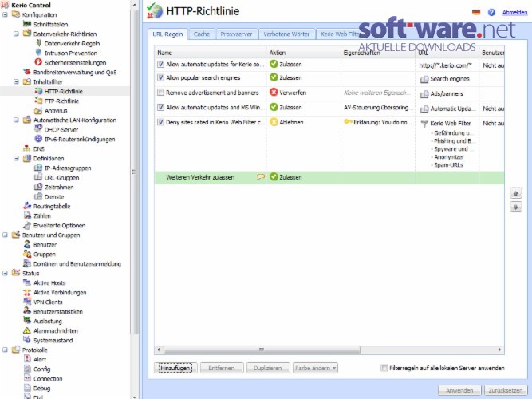This screenshot has width=532, height=399.
Task: Collapse Status tree node
Action: pyautogui.click(x=5, y=273)
